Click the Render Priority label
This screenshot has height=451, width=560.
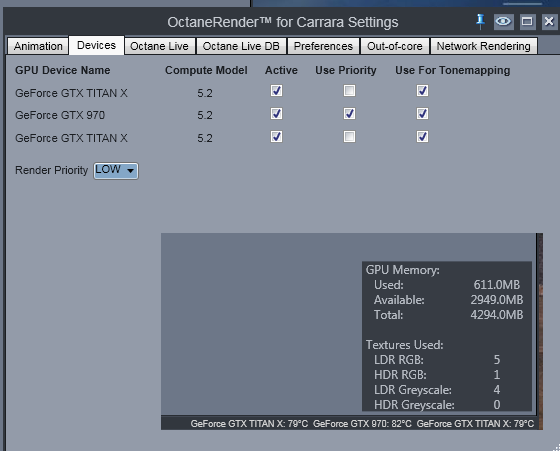(x=51, y=170)
